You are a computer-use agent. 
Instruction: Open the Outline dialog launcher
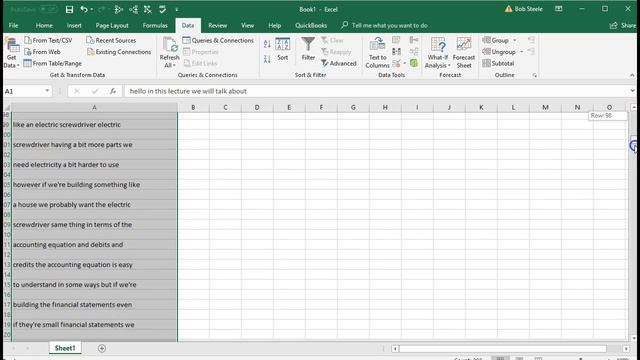[x=535, y=75]
